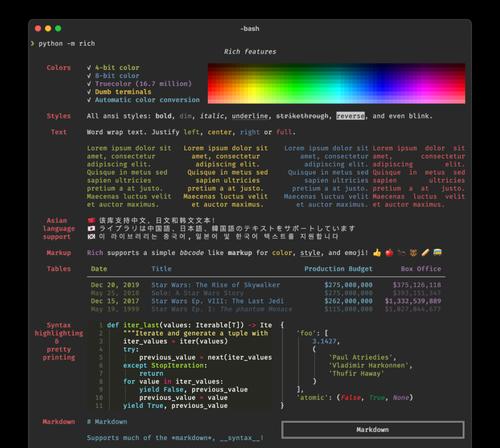
Task: Click 'yield True, previous_value' code line
Action: [x=175, y=406]
